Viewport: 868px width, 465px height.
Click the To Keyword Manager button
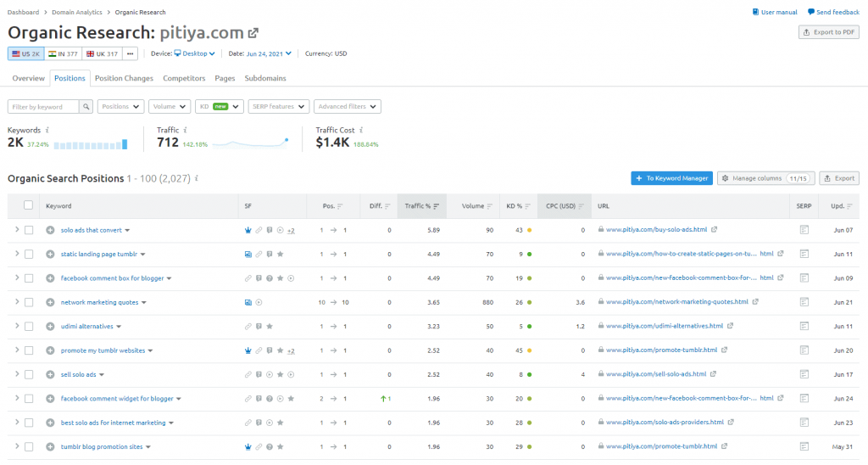(671, 178)
